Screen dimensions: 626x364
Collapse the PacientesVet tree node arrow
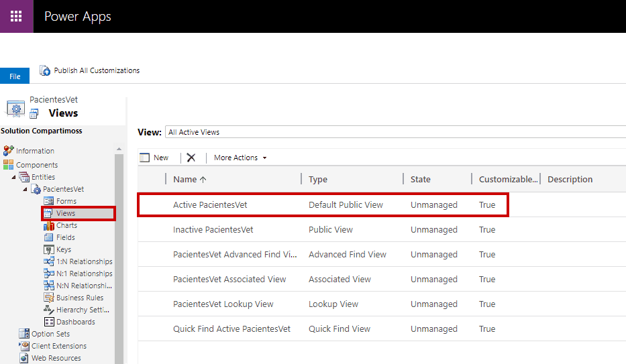pos(25,190)
